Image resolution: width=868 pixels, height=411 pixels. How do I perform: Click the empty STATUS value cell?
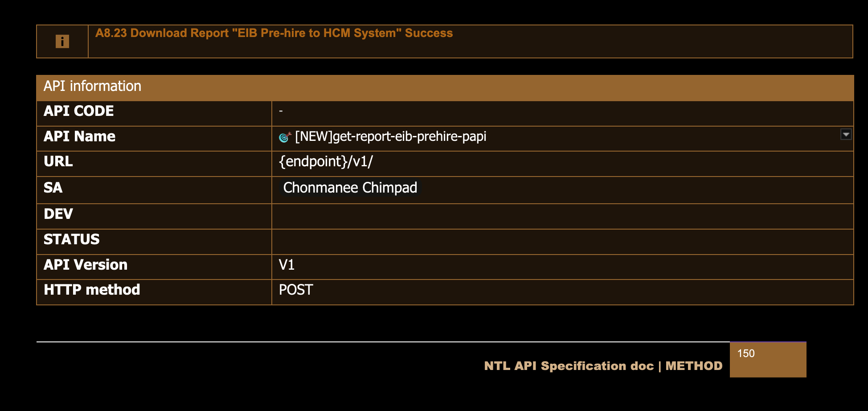point(562,242)
